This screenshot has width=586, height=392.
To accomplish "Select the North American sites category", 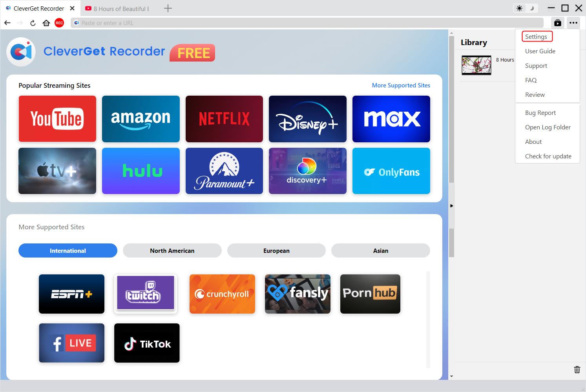I will click(172, 250).
